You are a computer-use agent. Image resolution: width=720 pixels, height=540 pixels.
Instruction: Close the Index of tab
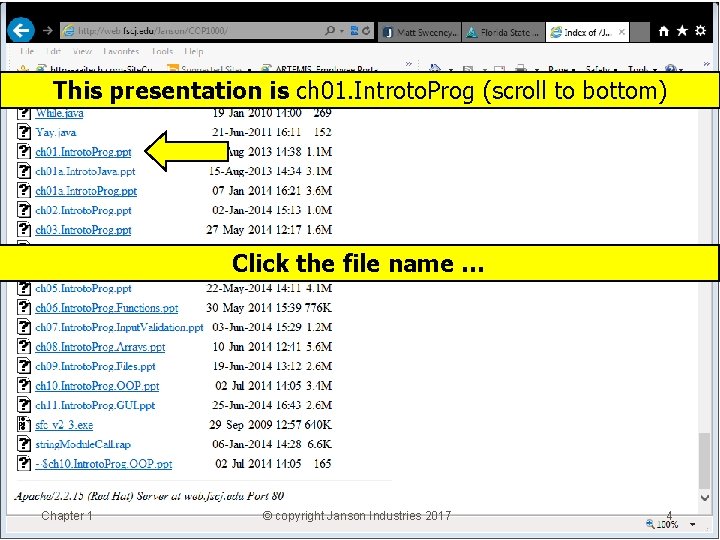click(x=621, y=32)
